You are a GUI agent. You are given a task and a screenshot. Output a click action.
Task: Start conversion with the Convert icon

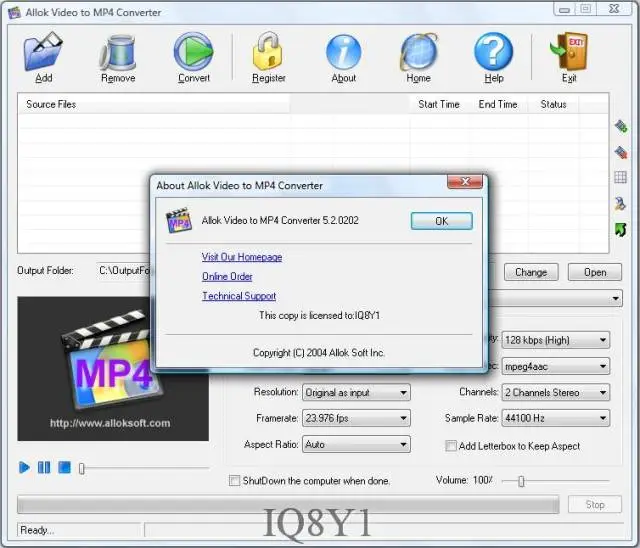tap(194, 51)
